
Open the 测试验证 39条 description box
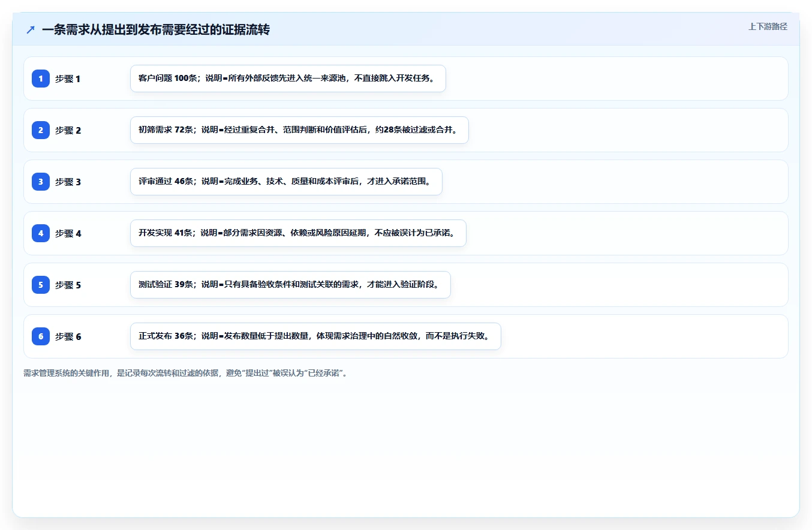(290, 285)
